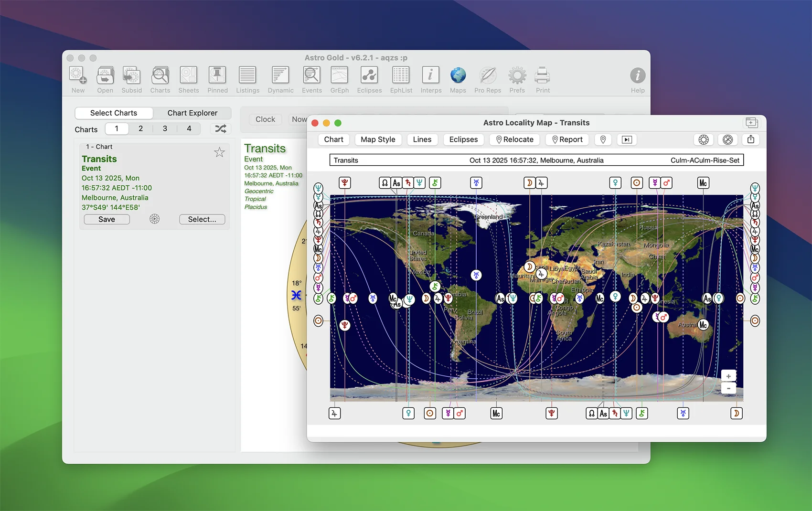Image resolution: width=812 pixels, height=511 pixels.
Task: Click the chart wheel icon in map toolbar
Action: 704,139
